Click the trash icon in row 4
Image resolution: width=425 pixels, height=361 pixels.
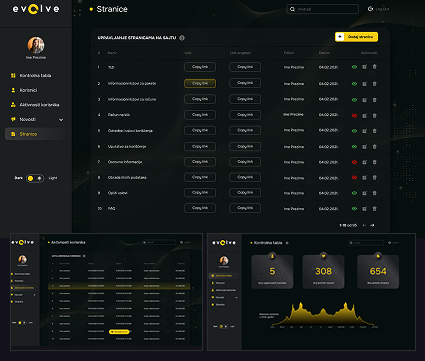coord(374,116)
